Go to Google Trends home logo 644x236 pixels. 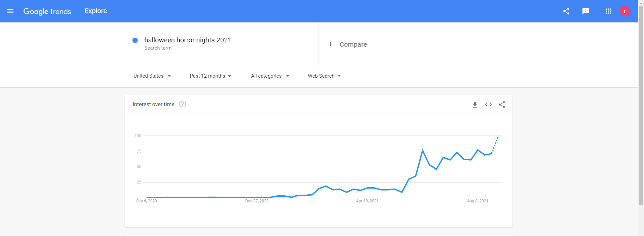click(x=47, y=11)
